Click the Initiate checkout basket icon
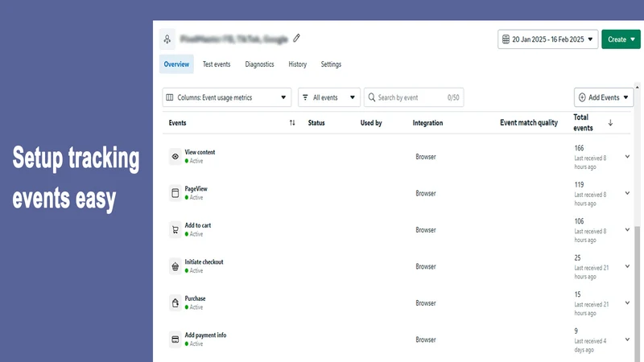 click(x=175, y=266)
